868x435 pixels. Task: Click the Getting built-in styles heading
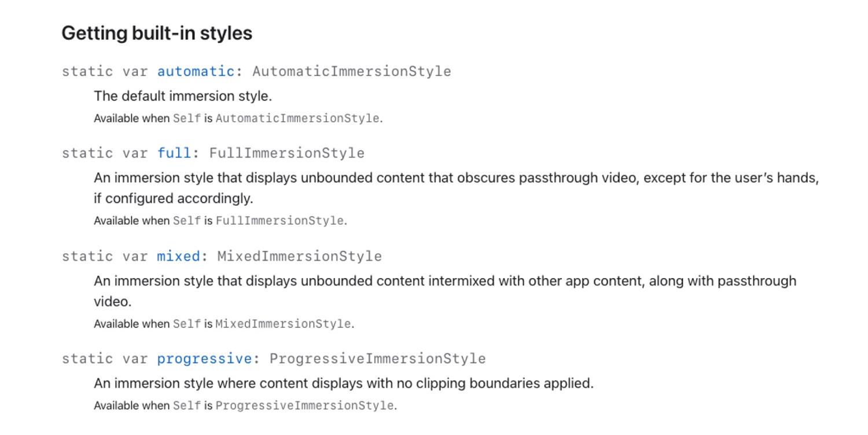click(x=157, y=33)
